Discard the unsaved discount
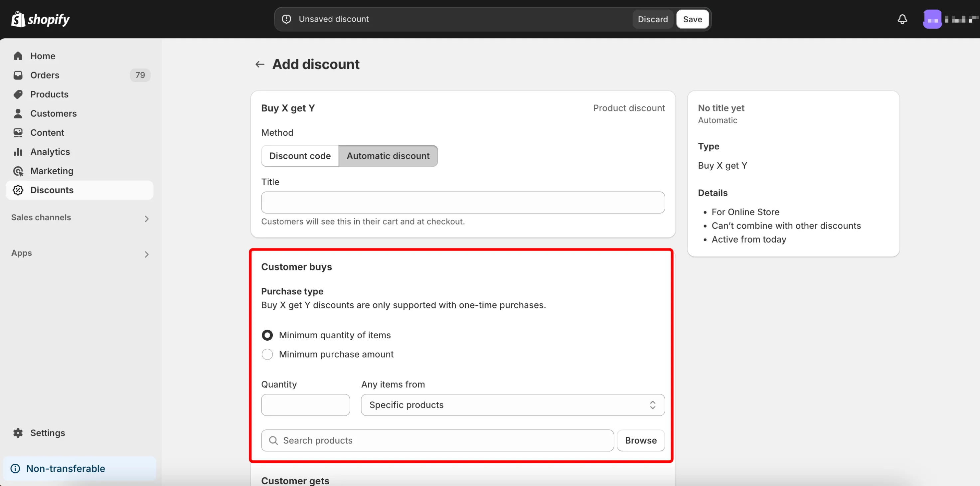The height and width of the screenshot is (486, 980). coord(653,19)
